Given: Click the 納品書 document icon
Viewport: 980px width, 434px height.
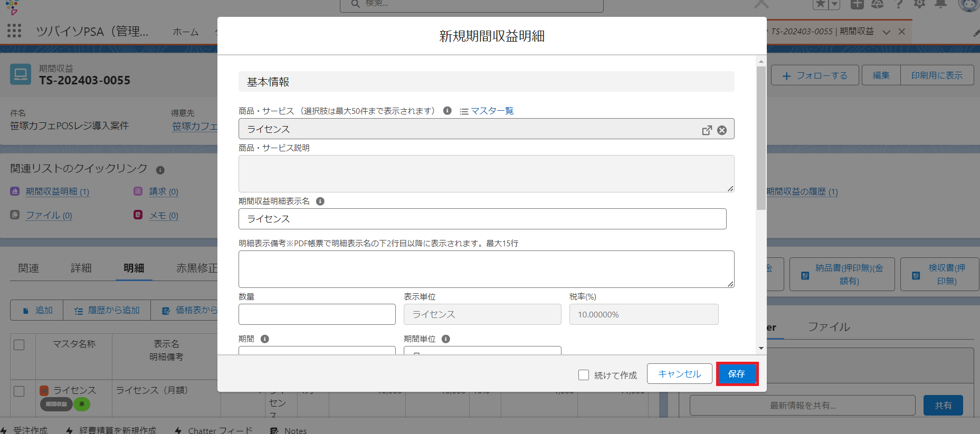Looking at the screenshot, I should pyautogui.click(x=805, y=275).
